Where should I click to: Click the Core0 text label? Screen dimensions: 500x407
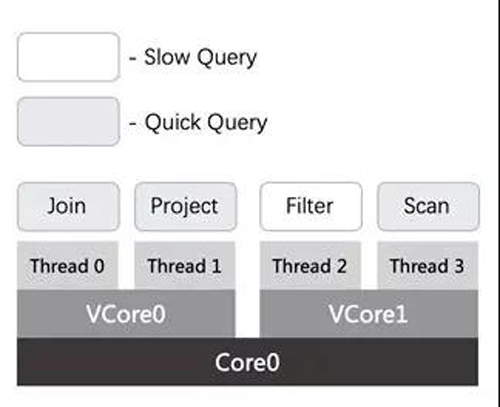tap(247, 362)
